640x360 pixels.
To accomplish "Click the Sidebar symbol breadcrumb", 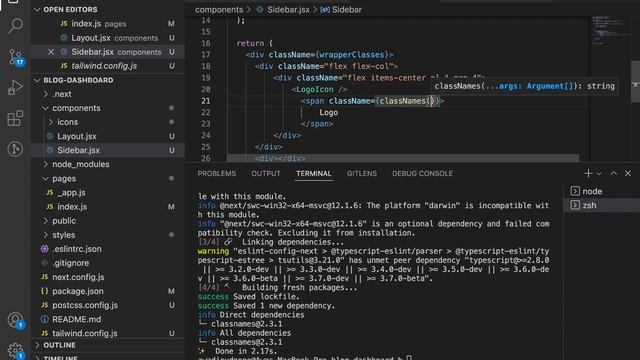I will tap(341, 9).
